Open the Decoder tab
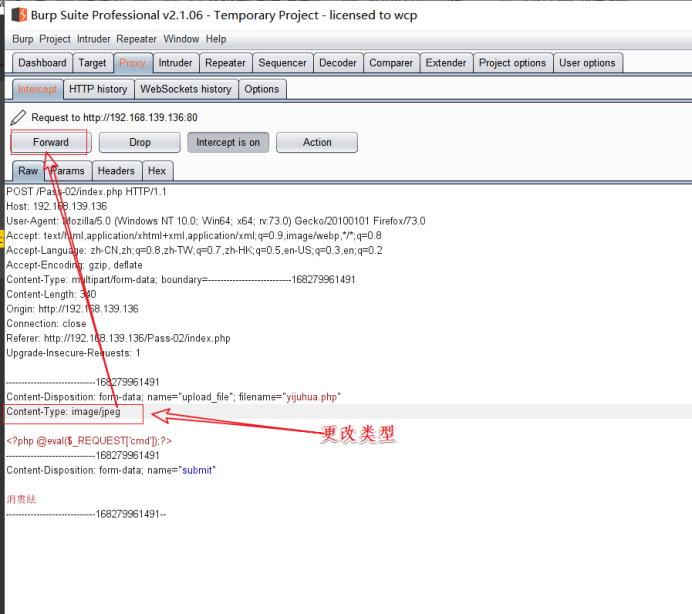 [338, 63]
